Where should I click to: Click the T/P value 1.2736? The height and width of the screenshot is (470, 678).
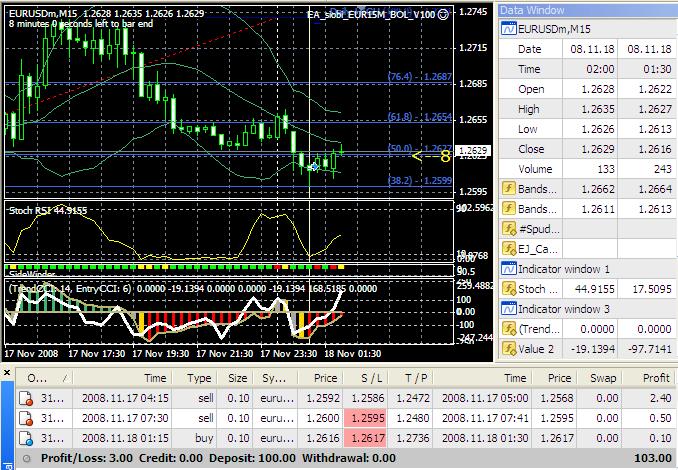(413, 438)
